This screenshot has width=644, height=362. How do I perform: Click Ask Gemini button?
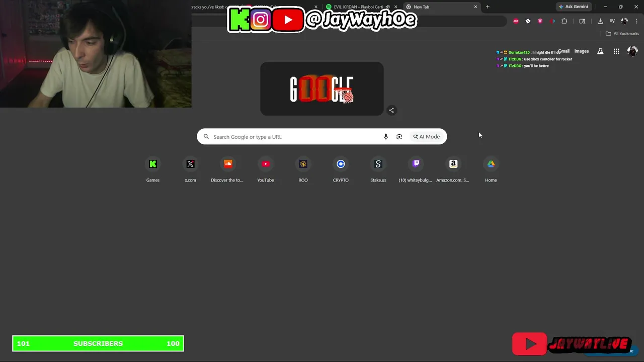coord(573,7)
